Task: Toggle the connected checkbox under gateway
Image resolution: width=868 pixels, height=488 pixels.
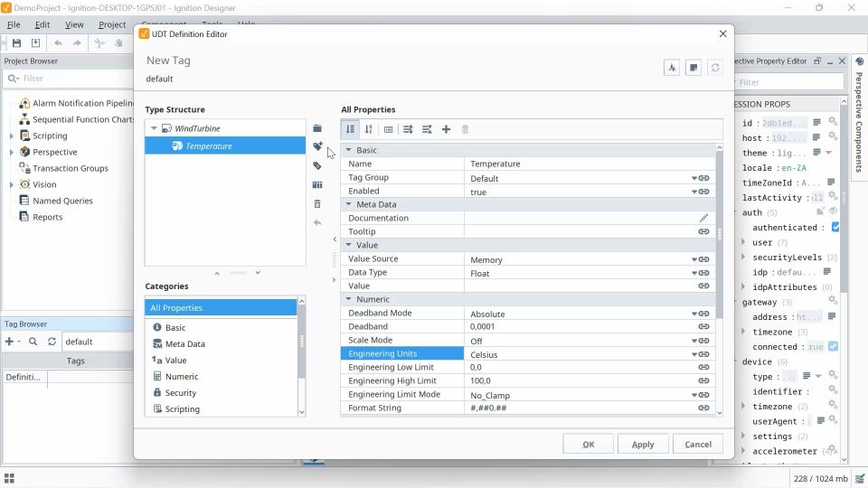Action: click(833, 346)
